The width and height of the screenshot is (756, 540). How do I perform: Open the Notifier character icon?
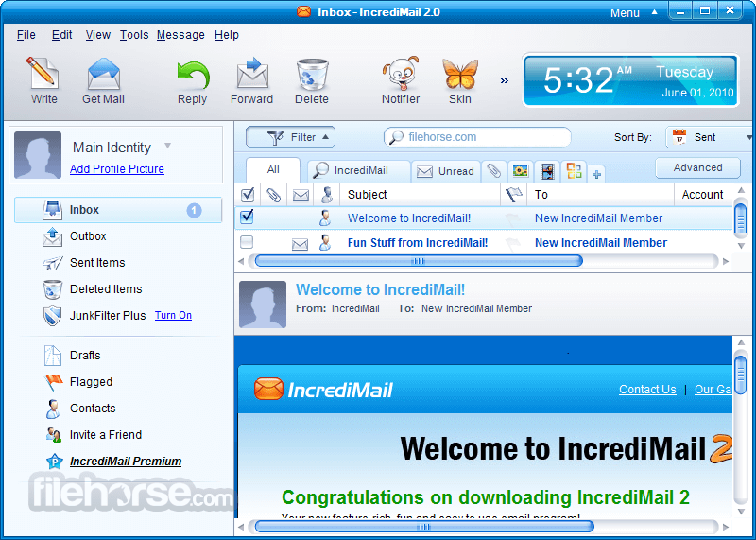pyautogui.click(x=400, y=75)
